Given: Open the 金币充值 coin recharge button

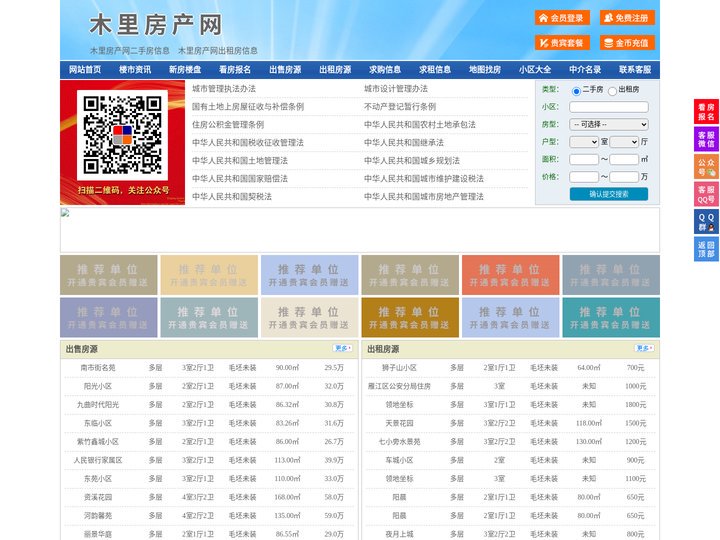Looking at the screenshot, I should click(627, 43).
